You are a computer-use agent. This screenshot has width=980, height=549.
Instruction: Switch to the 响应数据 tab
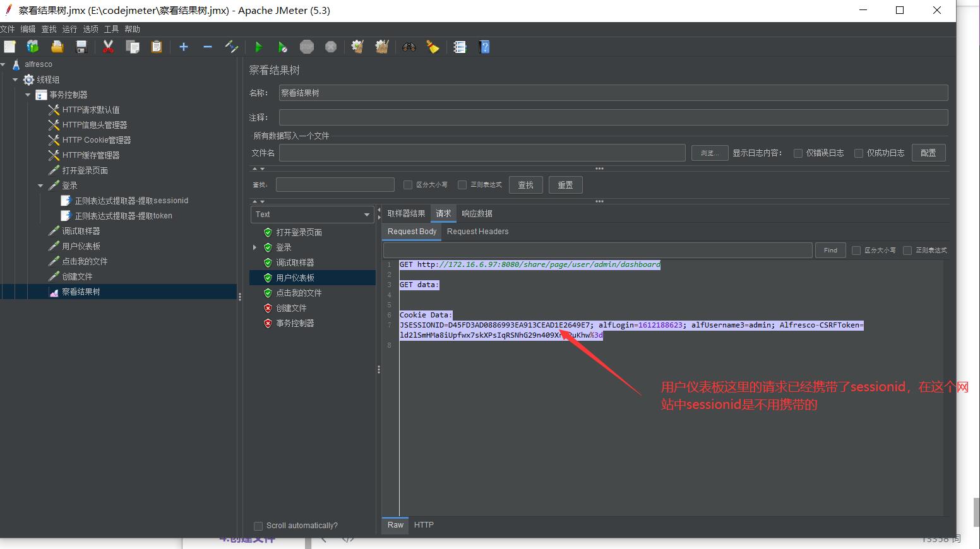[x=477, y=213]
